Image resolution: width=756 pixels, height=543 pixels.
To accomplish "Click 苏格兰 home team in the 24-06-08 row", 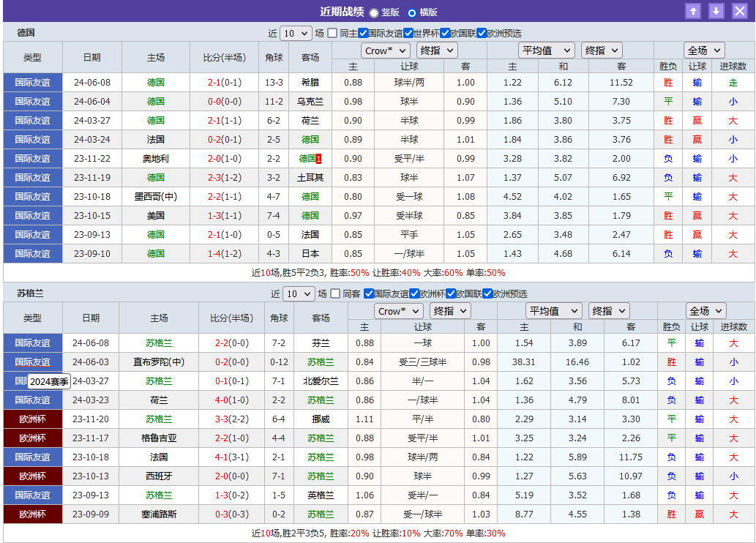I will click(160, 342).
